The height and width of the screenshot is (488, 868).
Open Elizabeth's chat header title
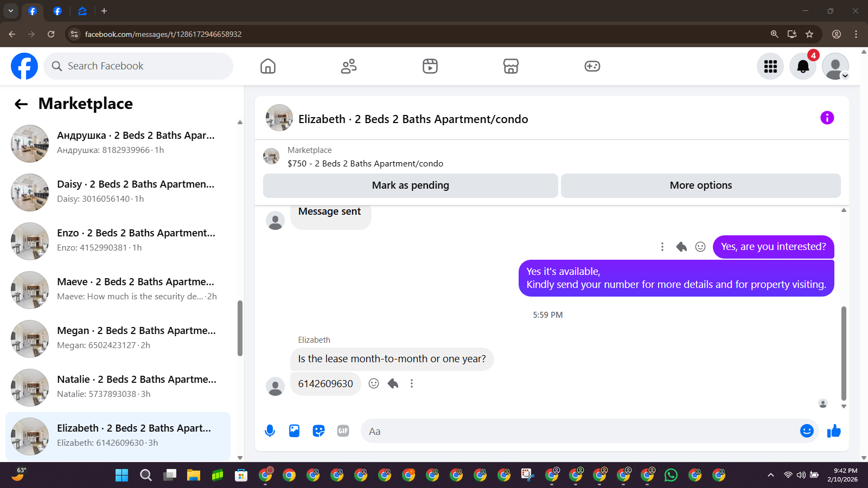(413, 119)
